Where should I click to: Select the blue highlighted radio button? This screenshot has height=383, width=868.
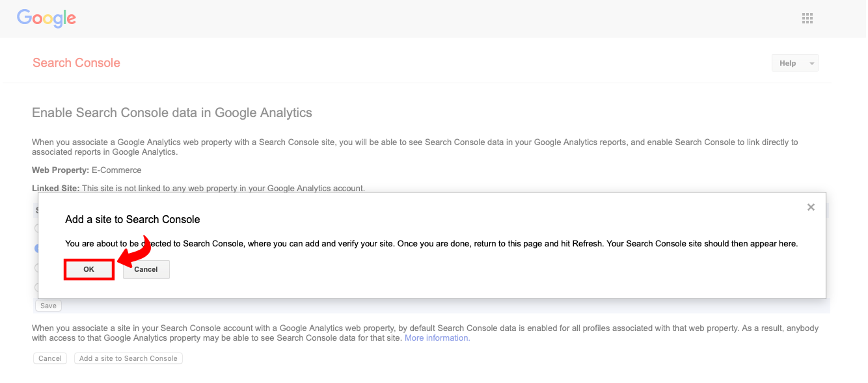coord(38,248)
